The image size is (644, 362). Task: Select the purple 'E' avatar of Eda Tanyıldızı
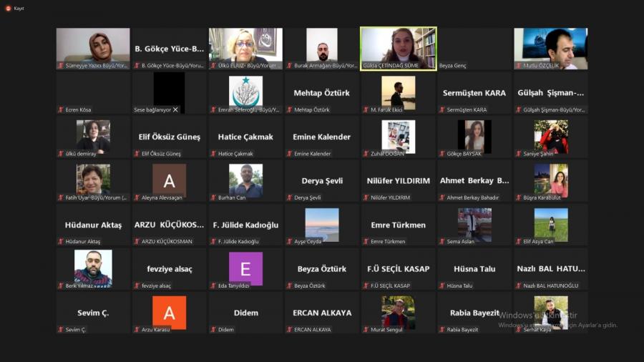pos(245,268)
